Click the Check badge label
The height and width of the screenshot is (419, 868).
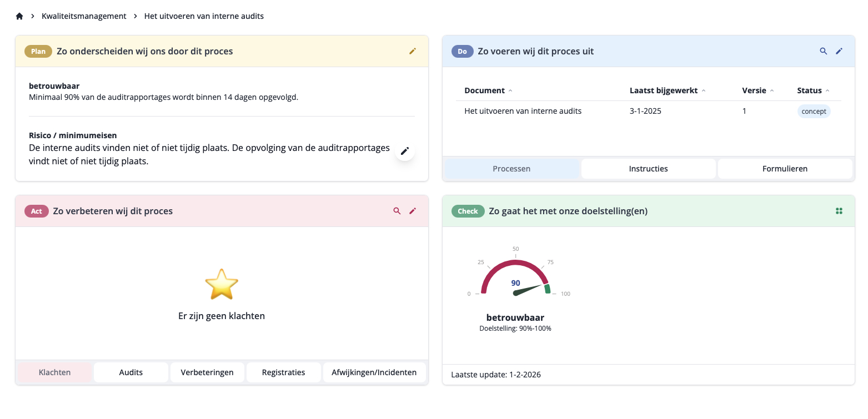(x=468, y=211)
